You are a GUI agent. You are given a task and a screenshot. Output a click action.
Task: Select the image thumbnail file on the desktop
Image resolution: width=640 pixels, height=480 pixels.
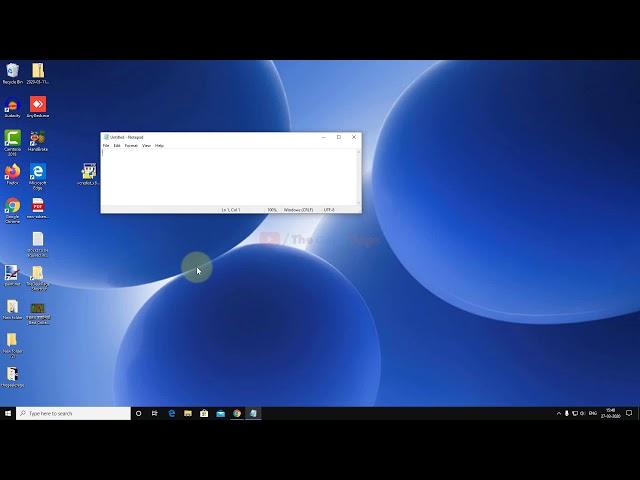tap(38, 313)
